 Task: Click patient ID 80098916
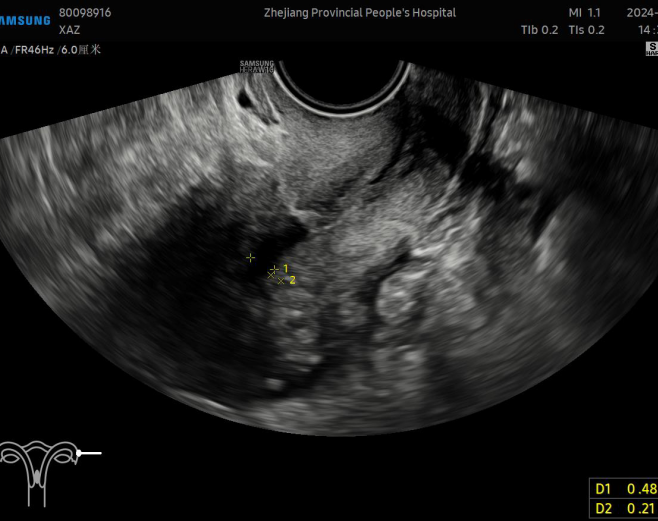(85, 13)
